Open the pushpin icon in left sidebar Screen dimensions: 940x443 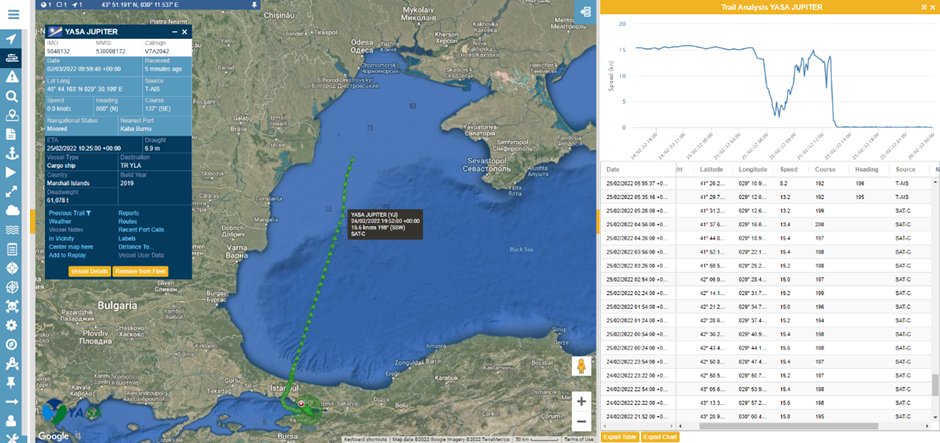click(x=11, y=382)
